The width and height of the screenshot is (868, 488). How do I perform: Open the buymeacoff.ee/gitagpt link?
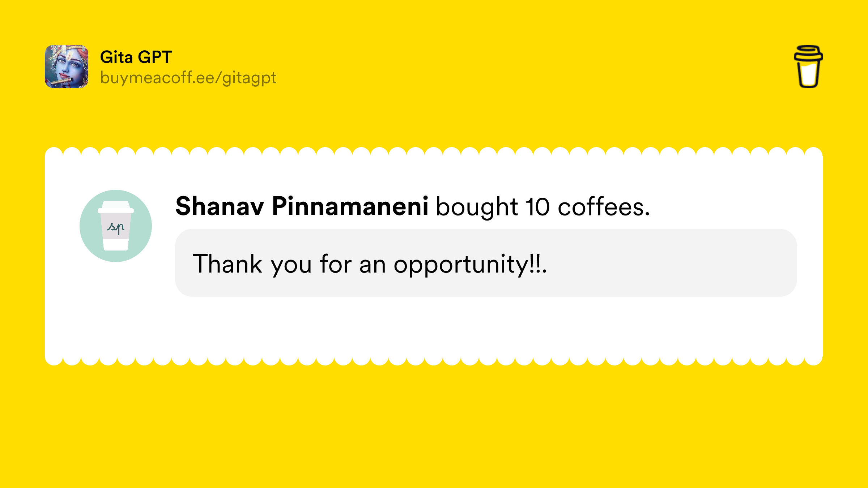188,78
